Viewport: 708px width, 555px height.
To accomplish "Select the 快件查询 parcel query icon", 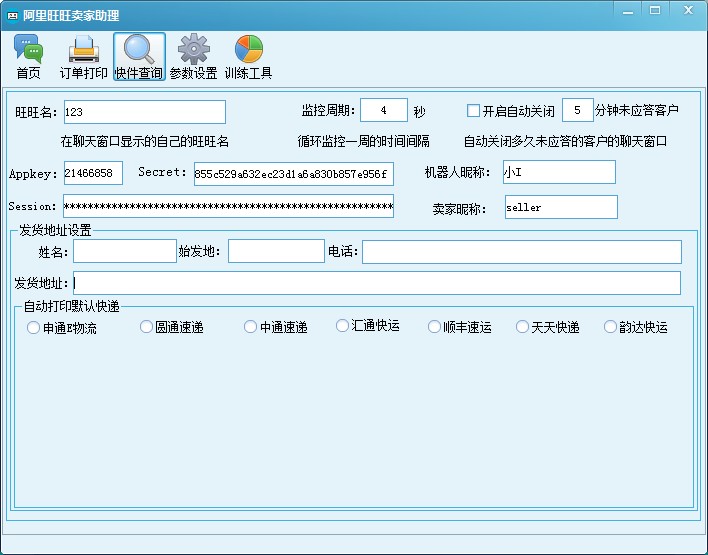I will point(139,56).
